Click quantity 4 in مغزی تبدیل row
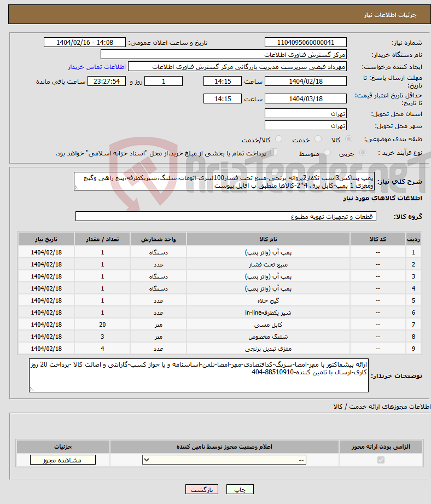 [x=102, y=349]
